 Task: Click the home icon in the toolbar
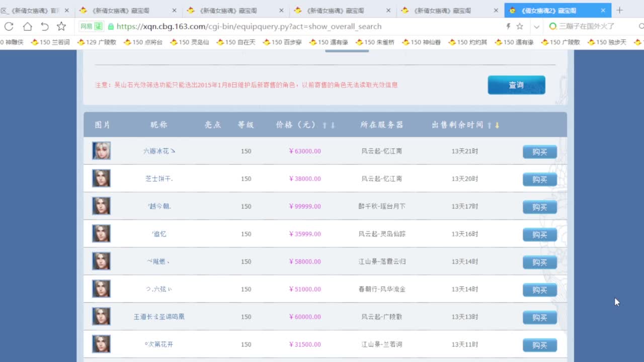point(27,27)
